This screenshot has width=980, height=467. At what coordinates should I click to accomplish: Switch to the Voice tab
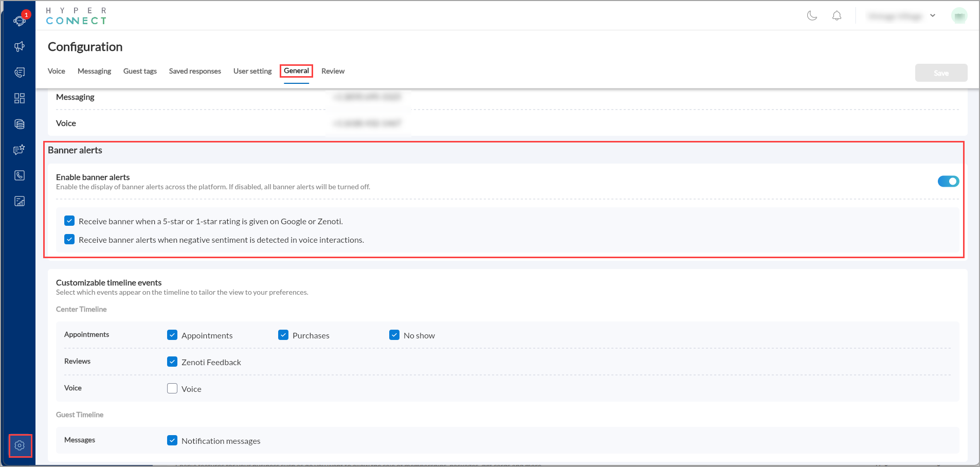pyautogui.click(x=57, y=71)
